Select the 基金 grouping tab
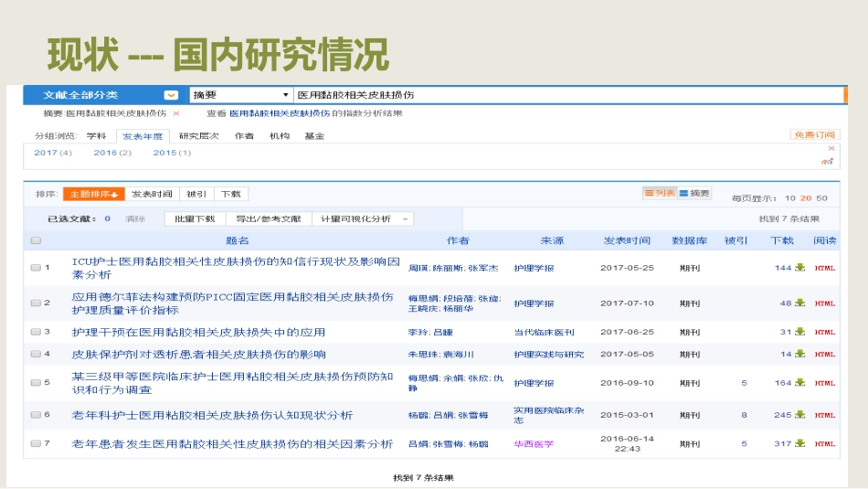868x489 pixels. click(314, 135)
